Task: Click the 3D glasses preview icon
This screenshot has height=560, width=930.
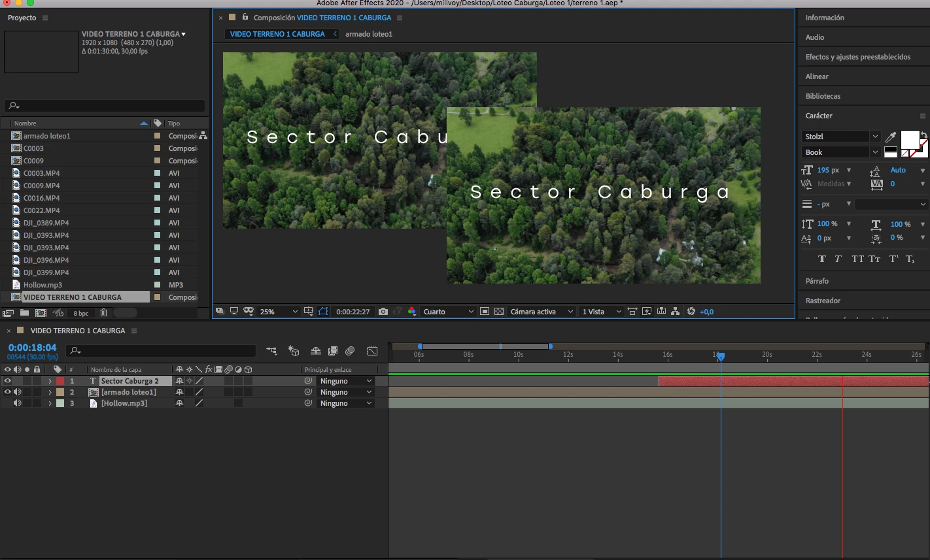Action: [248, 312]
